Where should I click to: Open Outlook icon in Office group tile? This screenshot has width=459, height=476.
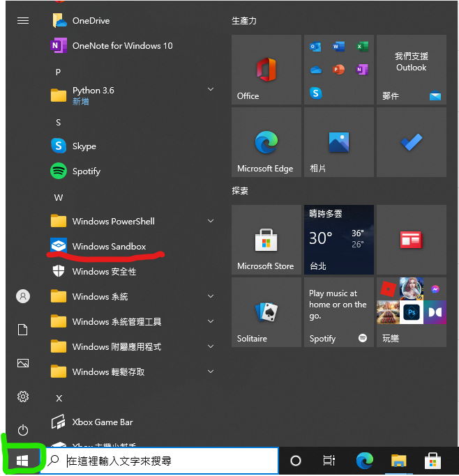[315, 47]
